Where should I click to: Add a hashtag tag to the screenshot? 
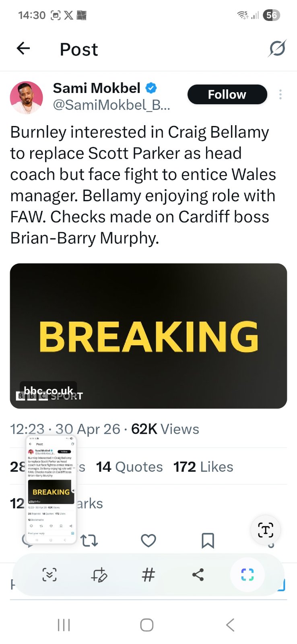tap(148, 574)
